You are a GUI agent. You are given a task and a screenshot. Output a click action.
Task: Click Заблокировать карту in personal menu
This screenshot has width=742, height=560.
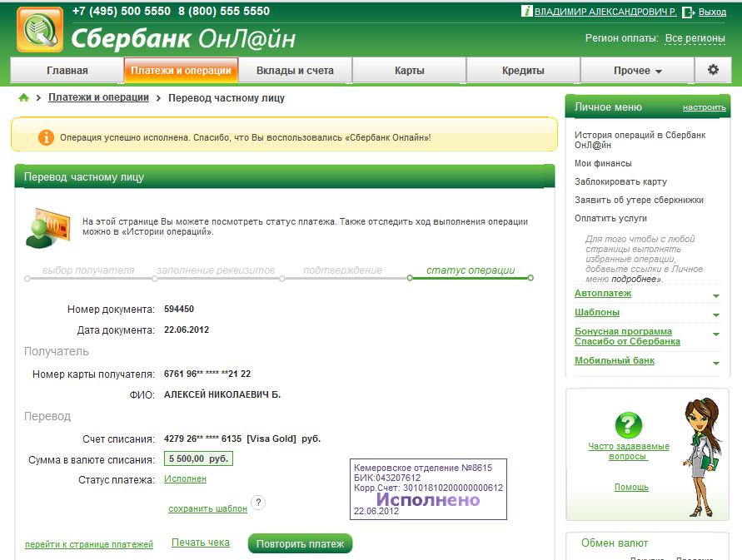click(x=620, y=181)
